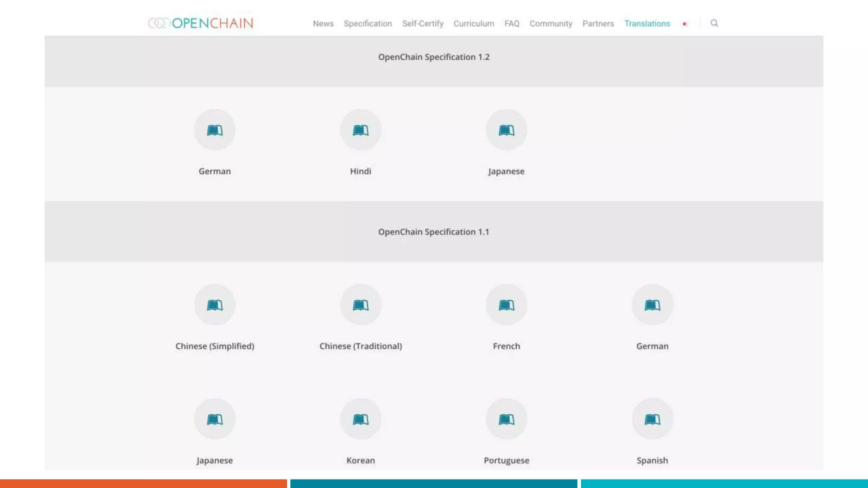Click the Japanese label under Specification 1.1
This screenshot has height=488, width=868.
(214, 460)
